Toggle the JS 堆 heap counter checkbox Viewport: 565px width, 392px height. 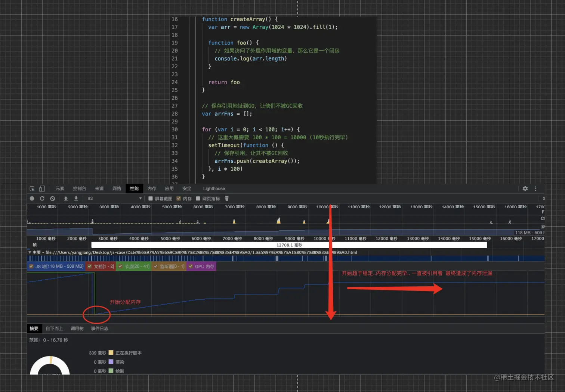(31, 267)
